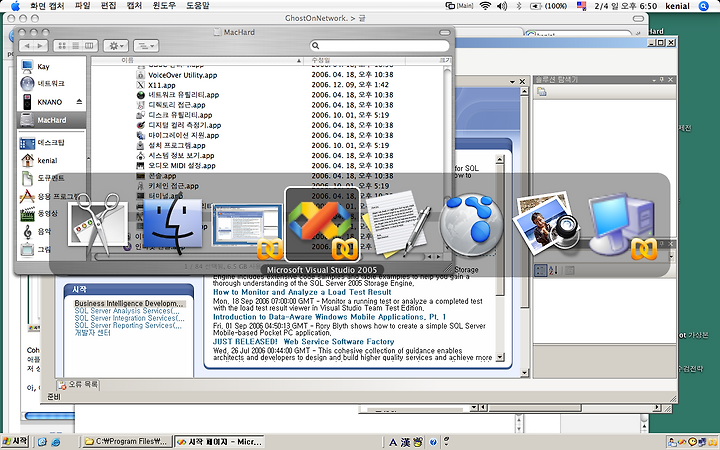Sort Finder list by 수정일 column header
Screen dimensions: 720x450
(354, 60)
